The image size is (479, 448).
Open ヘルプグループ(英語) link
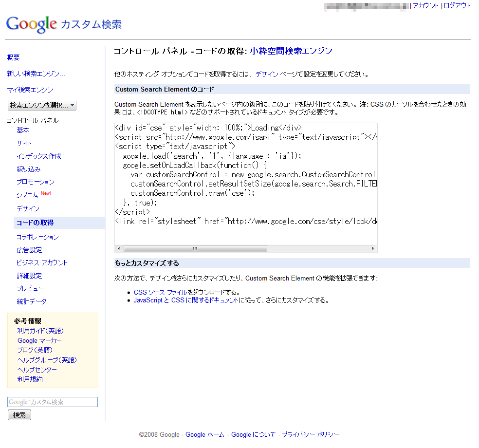pyautogui.click(x=47, y=360)
